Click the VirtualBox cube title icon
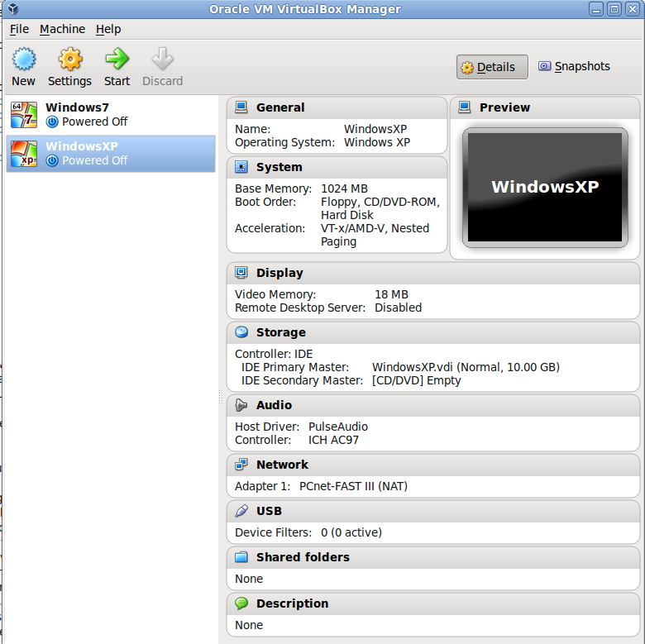Viewport: 645px width, 644px height. pos(13,8)
